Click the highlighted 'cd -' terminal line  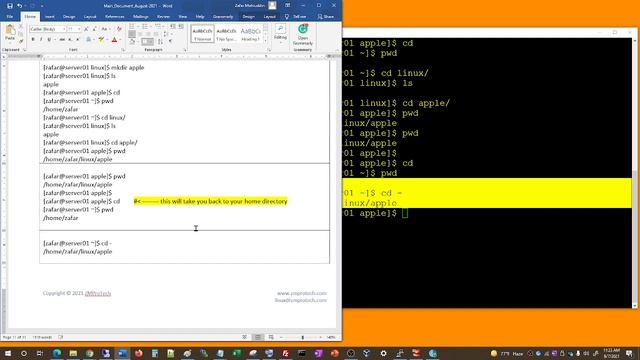click(373, 193)
